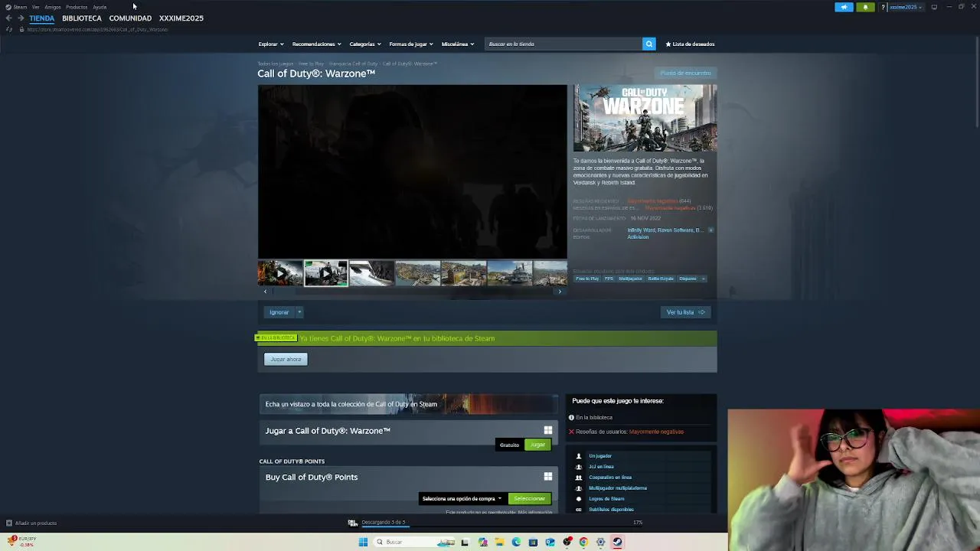Click the Battle Royale tag
980x551 pixels.
[661, 279]
